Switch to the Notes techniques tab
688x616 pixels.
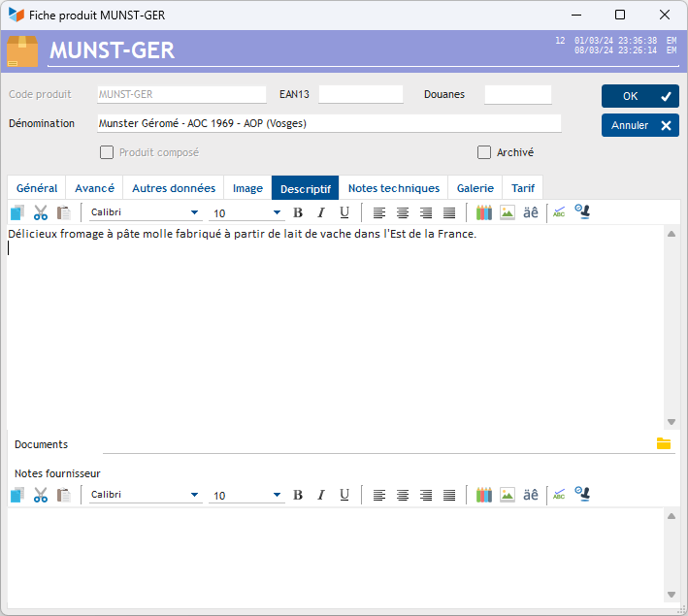(393, 188)
